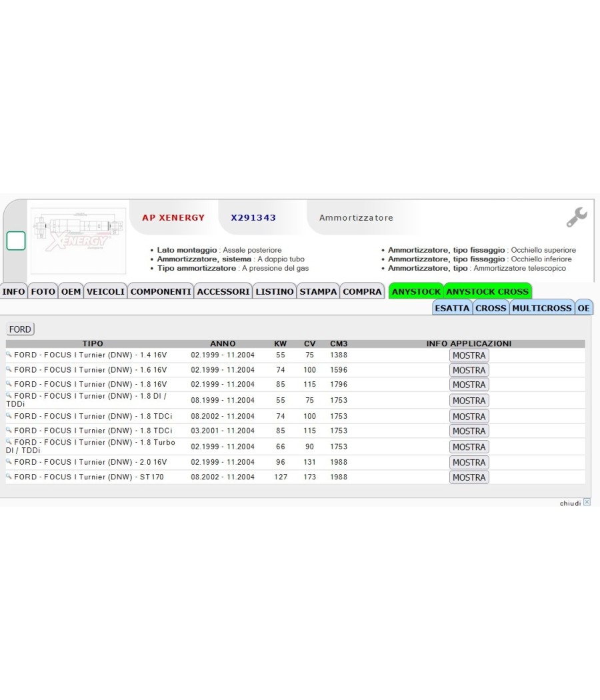Click the part number X291343
The image size is (600, 700).
tap(253, 217)
